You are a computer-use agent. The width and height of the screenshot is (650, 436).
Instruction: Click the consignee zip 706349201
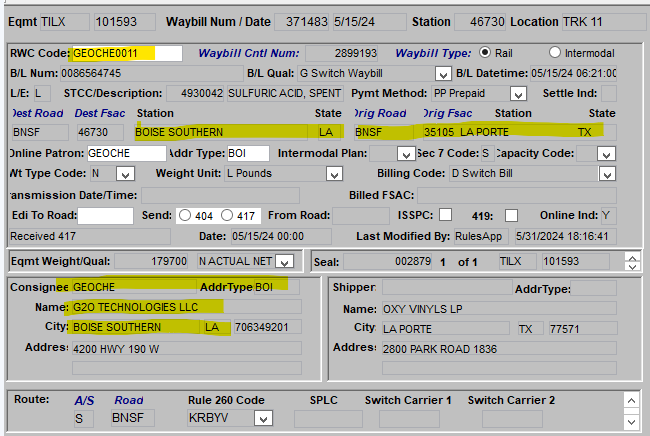267,327
